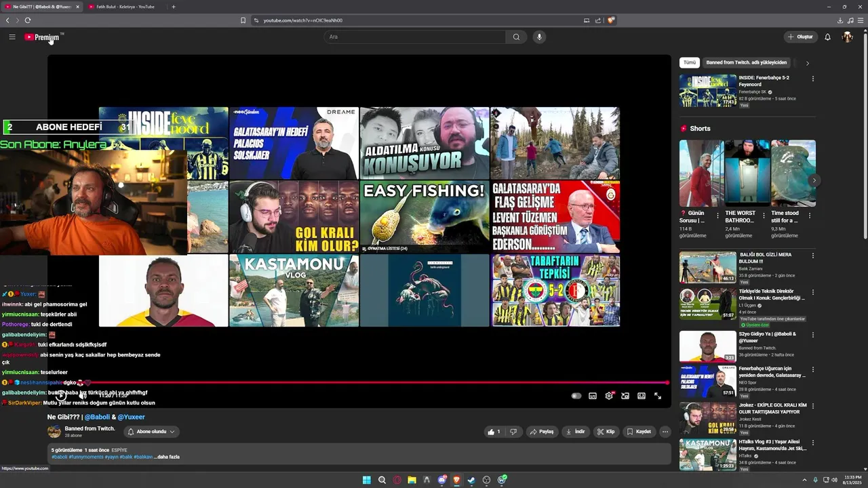Screen dimensions: 868x488
Task: Open File Explorer in taskbar
Action: (412, 480)
